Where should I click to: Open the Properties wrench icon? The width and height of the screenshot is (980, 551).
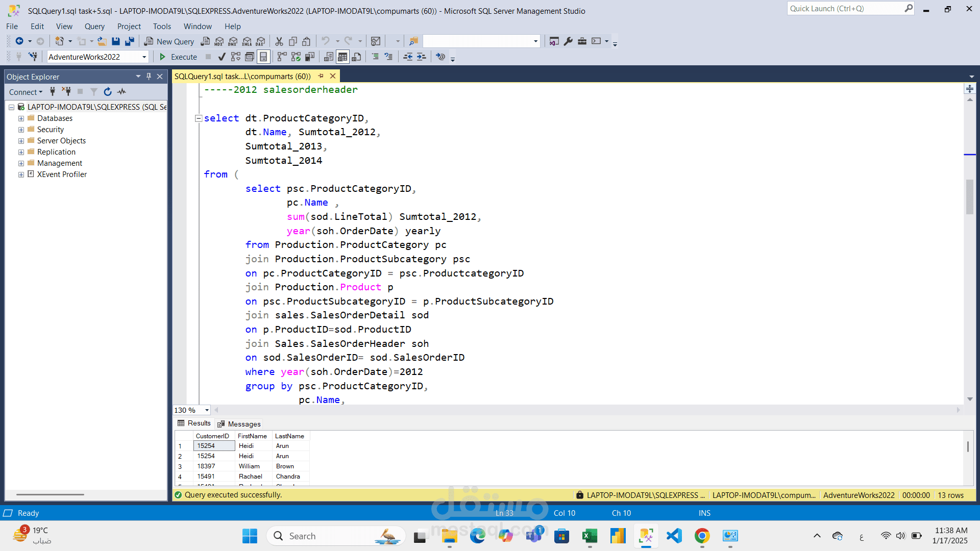(x=568, y=41)
